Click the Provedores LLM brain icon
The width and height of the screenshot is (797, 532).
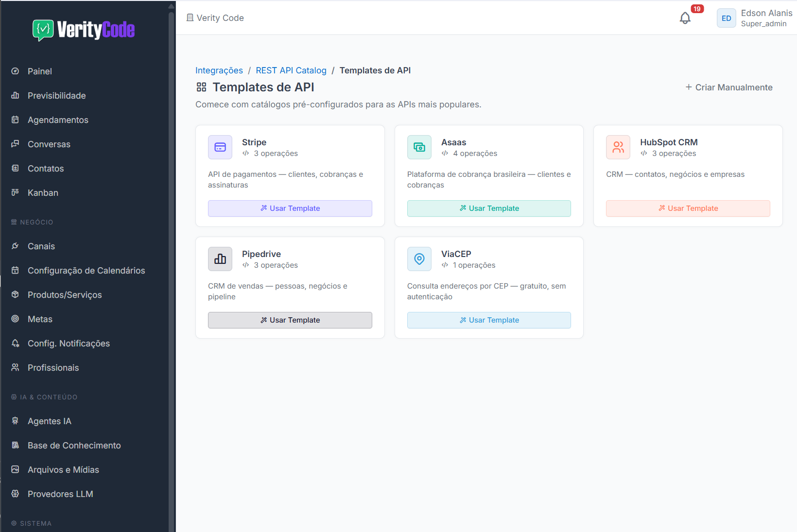pyautogui.click(x=15, y=494)
